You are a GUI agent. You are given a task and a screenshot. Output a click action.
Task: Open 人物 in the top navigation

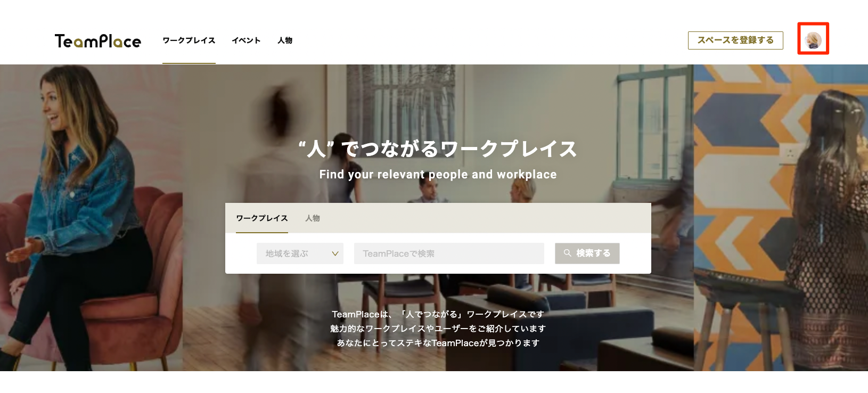(285, 40)
